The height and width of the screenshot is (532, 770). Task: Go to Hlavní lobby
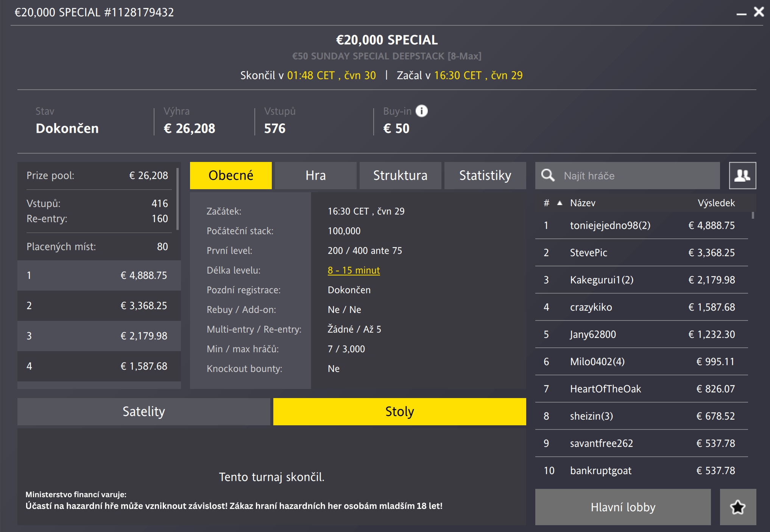pos(623,507)
